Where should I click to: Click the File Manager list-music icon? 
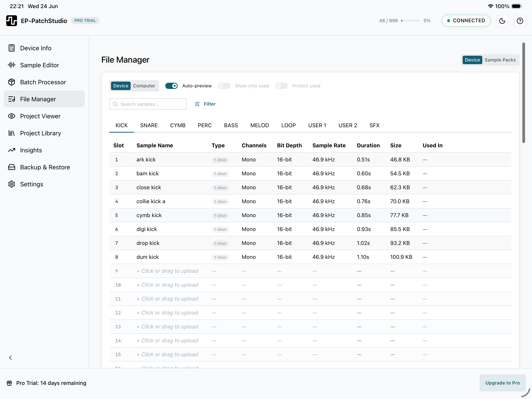pyautogui.click(x=12, y=99)
